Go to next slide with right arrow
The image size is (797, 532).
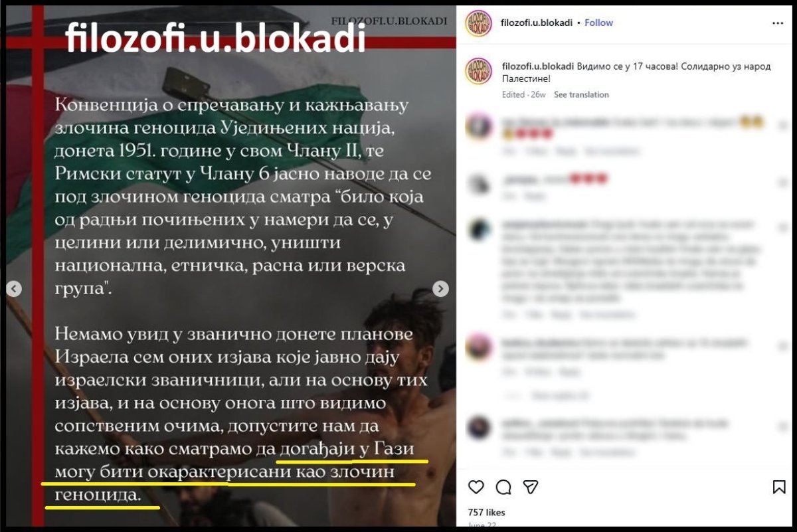pos(440,289)
